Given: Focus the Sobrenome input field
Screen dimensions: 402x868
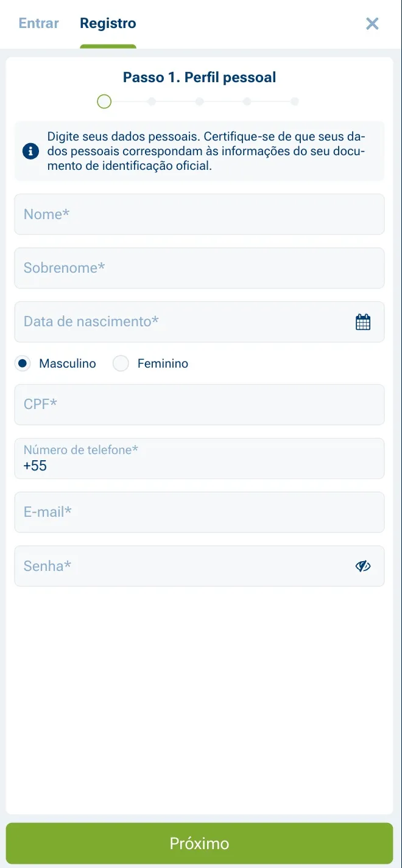Looking at the screenshot, I should (x=199, y=268).
